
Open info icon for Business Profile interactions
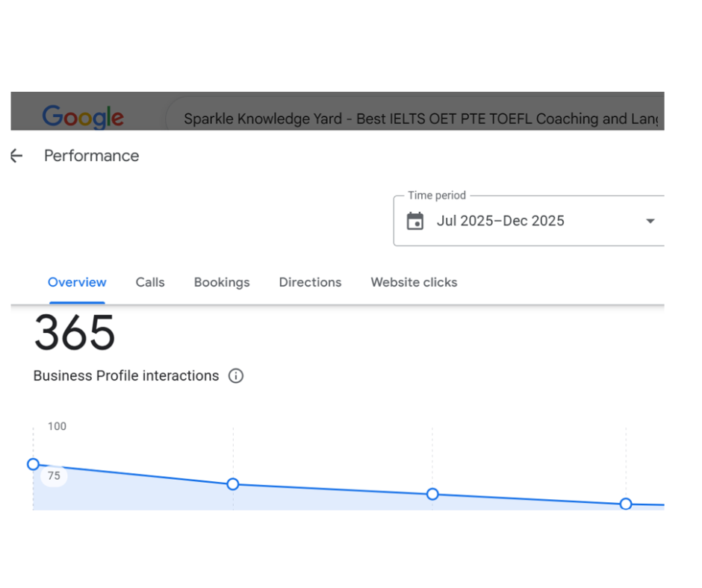236,376
